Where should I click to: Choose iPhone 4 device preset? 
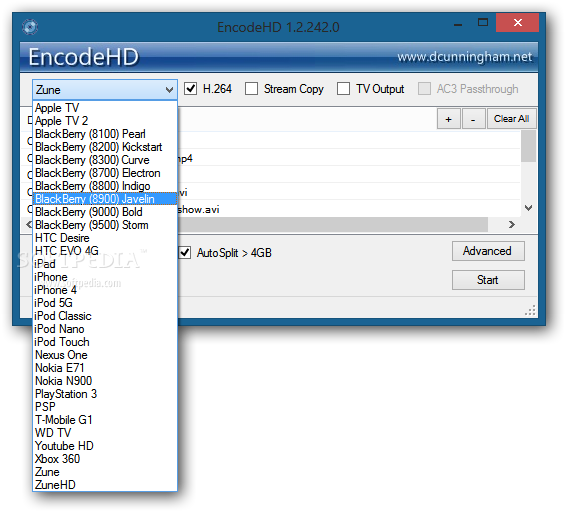[x=105, y=290]
